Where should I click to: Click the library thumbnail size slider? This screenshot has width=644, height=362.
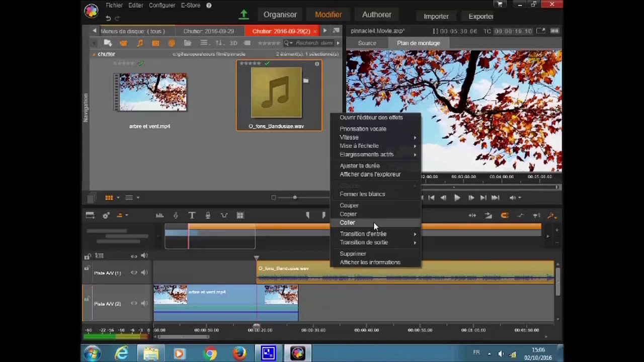point(295,198)
